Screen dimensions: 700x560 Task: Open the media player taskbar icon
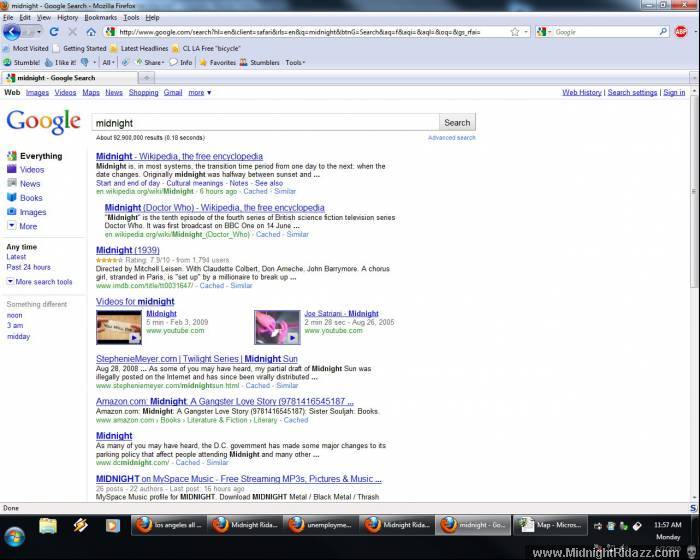112,526
